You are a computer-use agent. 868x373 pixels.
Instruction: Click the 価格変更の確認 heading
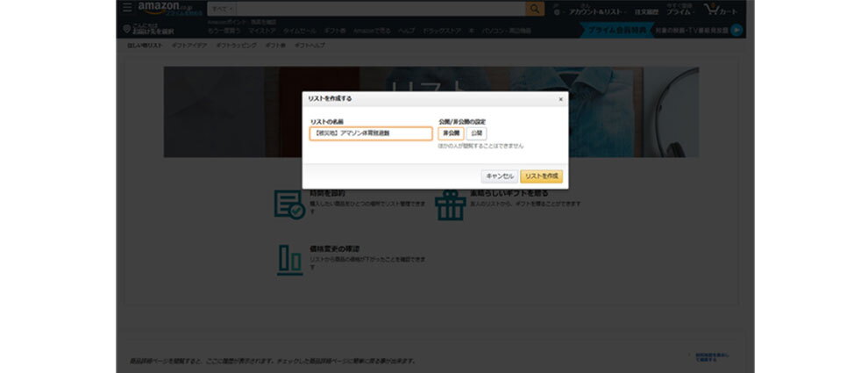(x=334, y=249)
